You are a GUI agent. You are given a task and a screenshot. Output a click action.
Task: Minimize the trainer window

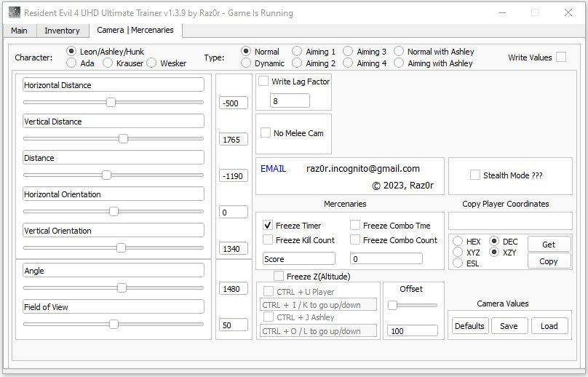pos(501,12)
